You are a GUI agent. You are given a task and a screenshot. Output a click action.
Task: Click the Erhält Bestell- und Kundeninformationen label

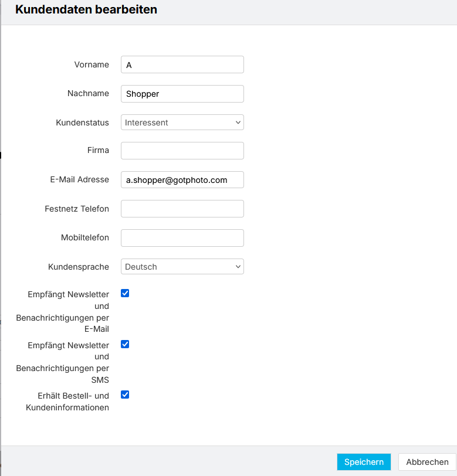tap(67, 402)
